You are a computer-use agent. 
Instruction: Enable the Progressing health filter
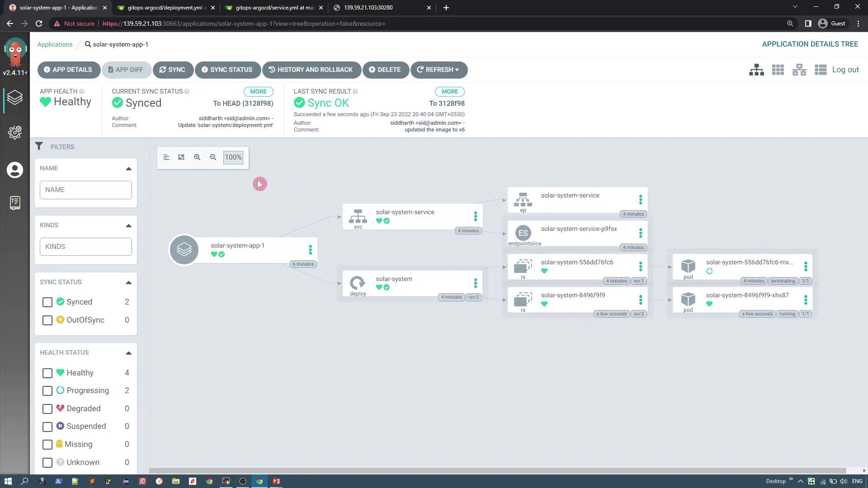[x=47, y=391]
